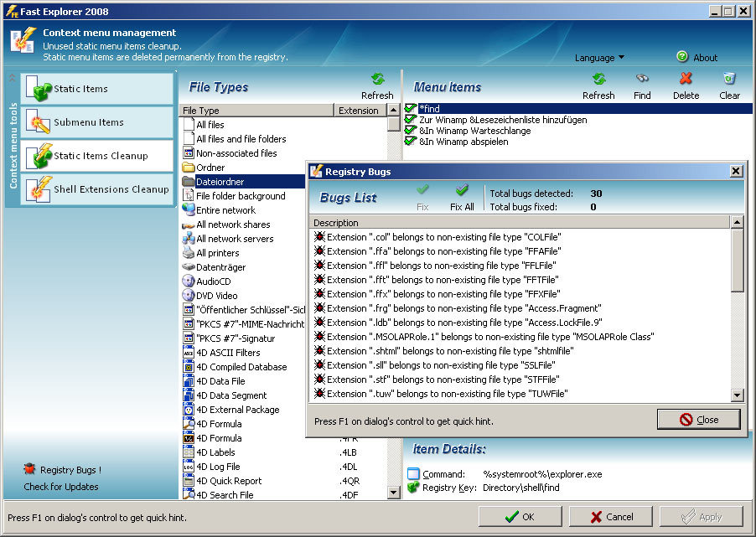Select the All network servers icon
756x537 pixels.
tap(189, 238)
